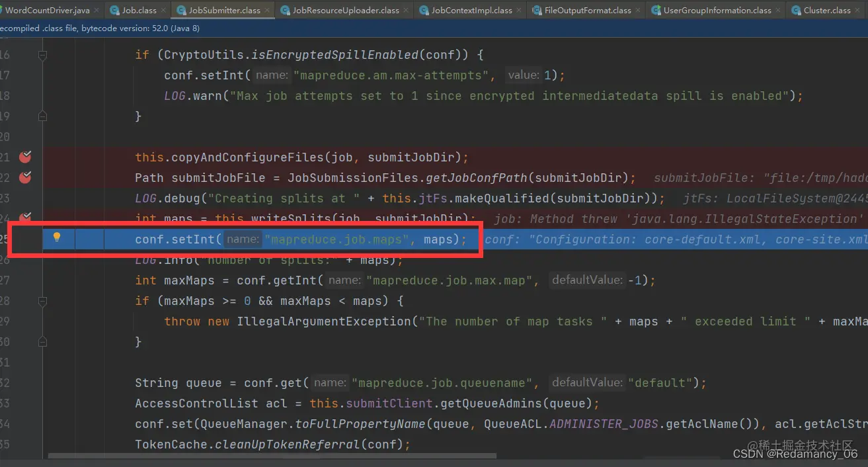
Task: Click the "default" queue string literal
Action: [x=661, y=383]
